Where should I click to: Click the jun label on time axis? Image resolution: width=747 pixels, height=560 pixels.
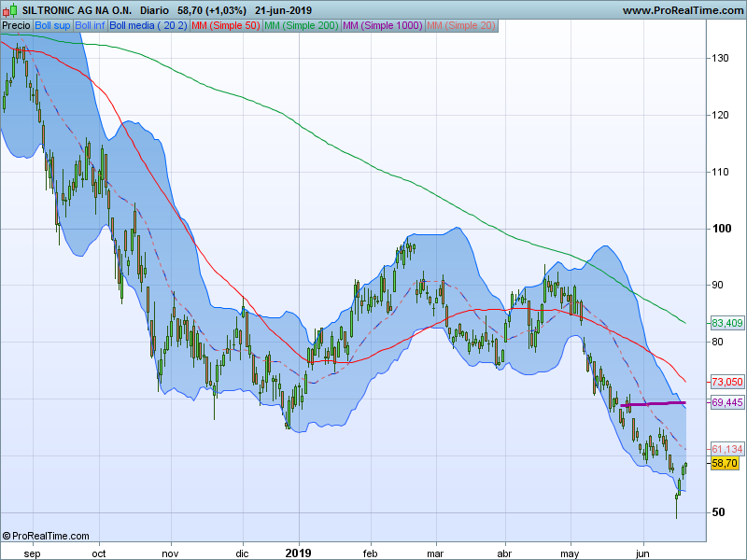point(642,553)
